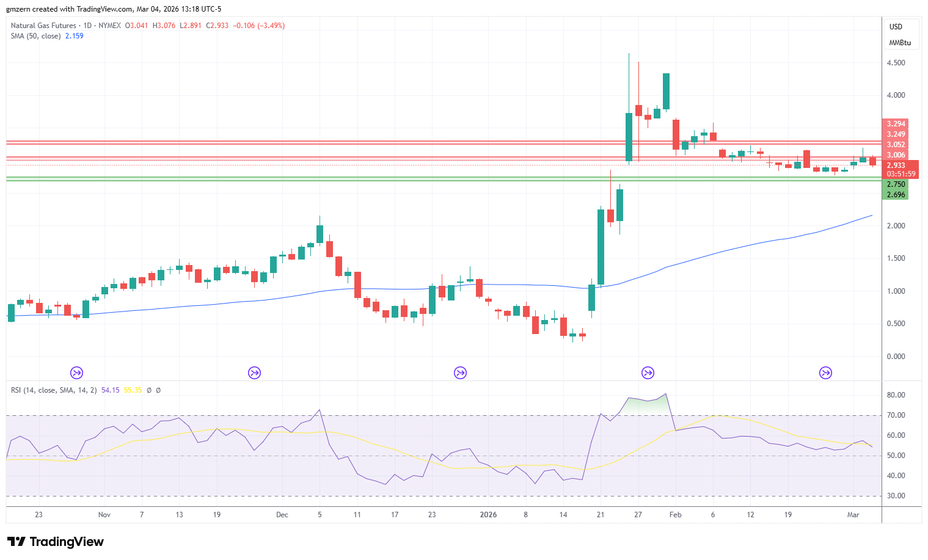Click the 2.933 current price tag on the axis
This screenshot has height=560, width=928.
(x=896, y=165)
